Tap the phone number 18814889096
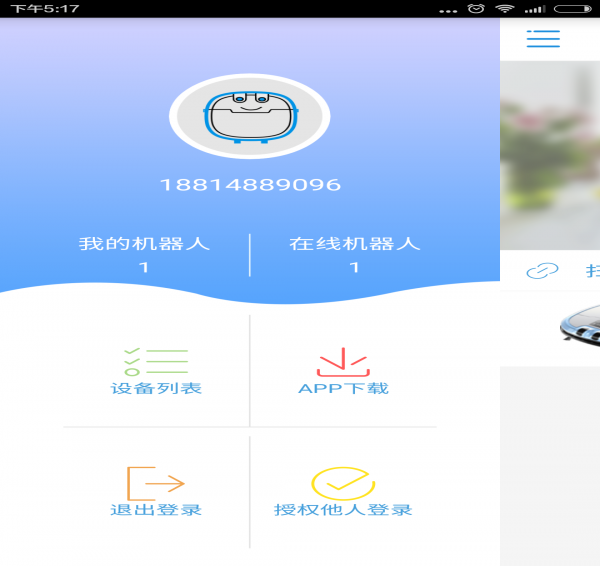The image size is (600, 566). 250,185
